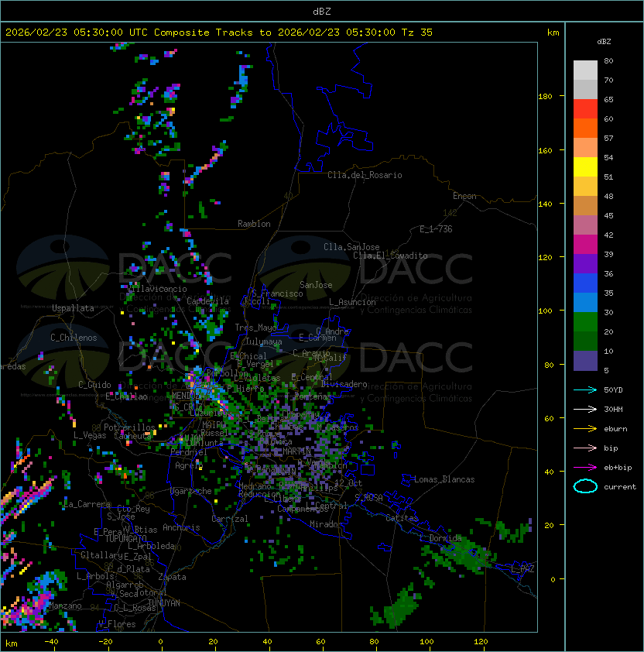The width and height of the screenshot is (644, 652).
Task: Click the '180' tick on right axis
Action: point(545,97)
